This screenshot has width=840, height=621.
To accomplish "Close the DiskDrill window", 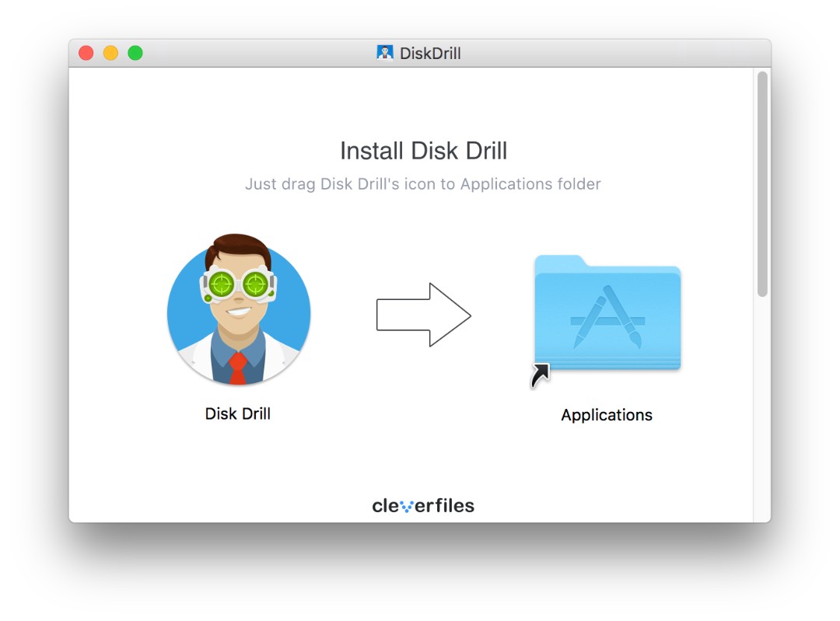I will [86, 53].
